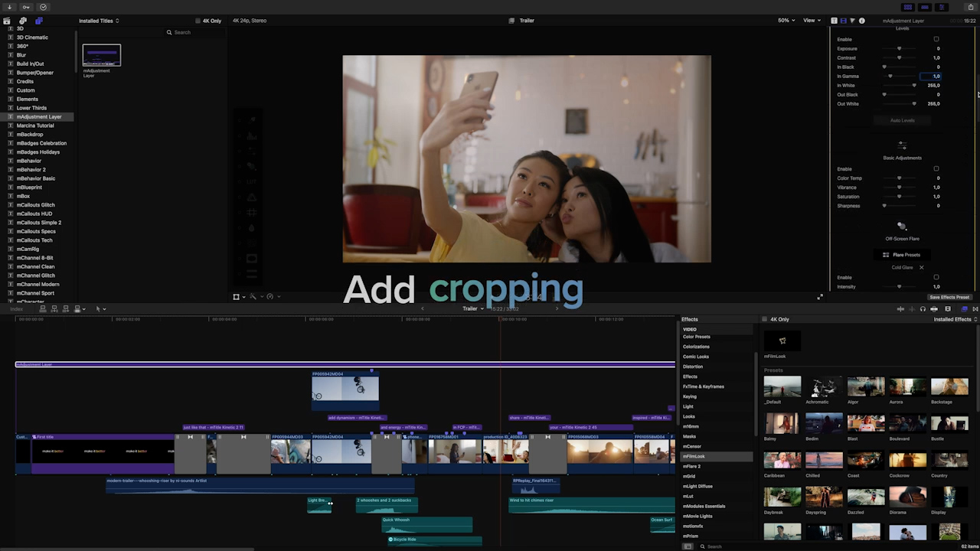The width and height of the screenshot is (980, 551).
Task: Click the headphones solo icon in timeline toolbar
Action: click(x=923, y=309)
